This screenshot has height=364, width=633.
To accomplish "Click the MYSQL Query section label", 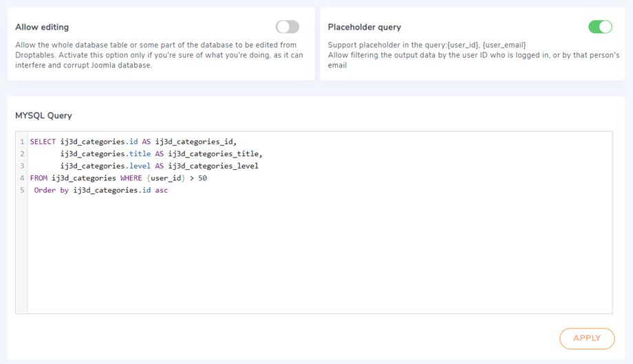I will click(43, 116).
